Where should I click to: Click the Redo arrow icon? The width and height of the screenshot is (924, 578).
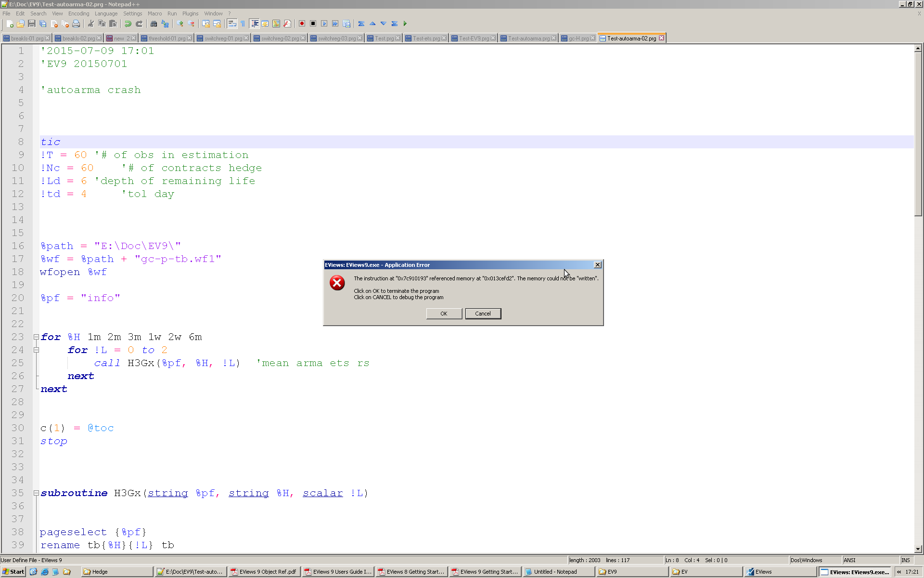click(139, 24)
